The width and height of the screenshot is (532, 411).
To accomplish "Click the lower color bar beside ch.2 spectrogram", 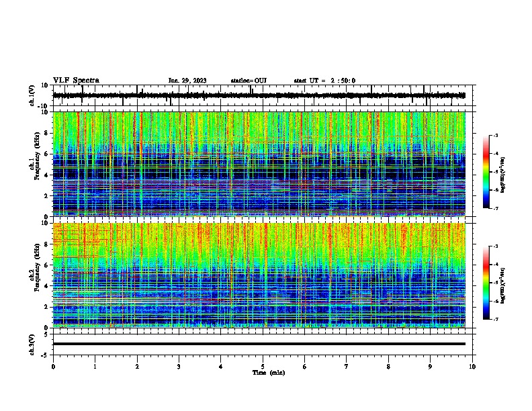I will (486, 283).
